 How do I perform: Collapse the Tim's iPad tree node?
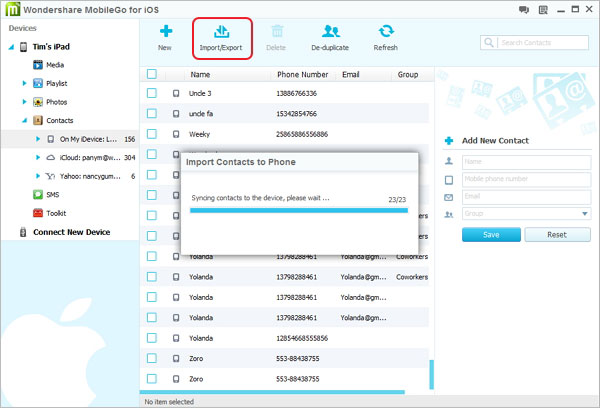pos(11,47)
